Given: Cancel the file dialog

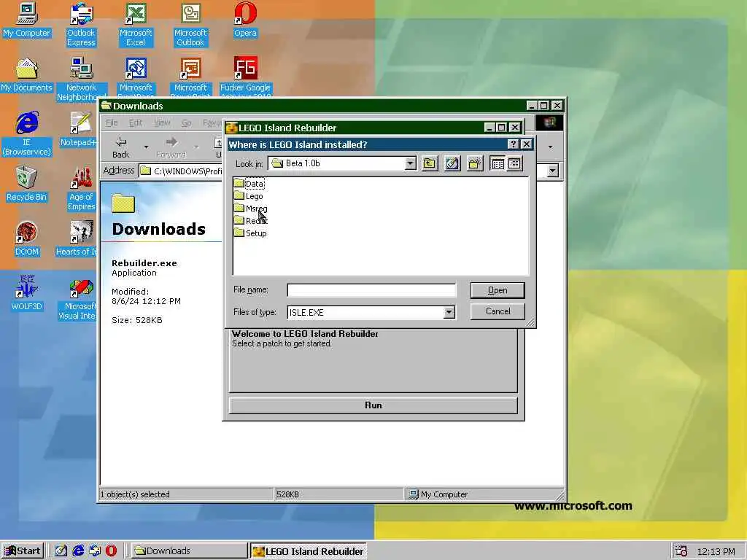Looking at the screenshot, I should point(498,311).
